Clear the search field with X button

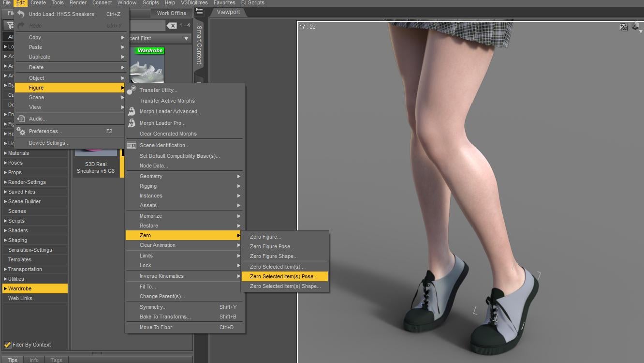[x=172, y=26]
